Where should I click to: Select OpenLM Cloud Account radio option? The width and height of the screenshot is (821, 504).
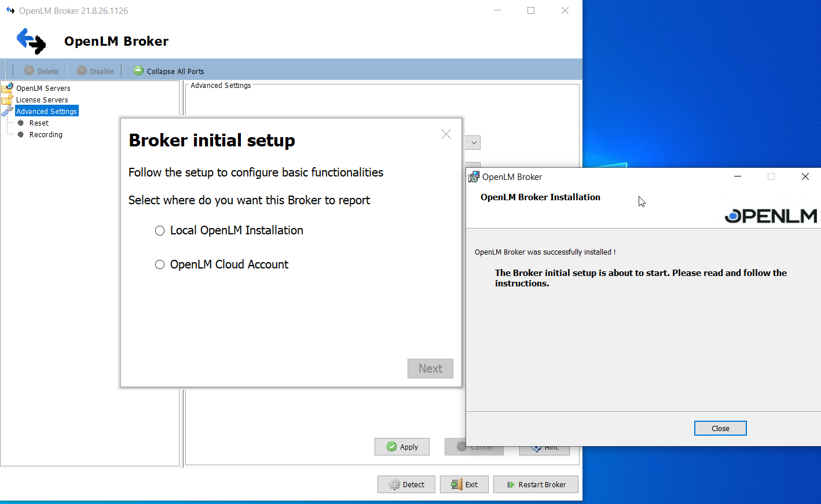coord(160,264)
